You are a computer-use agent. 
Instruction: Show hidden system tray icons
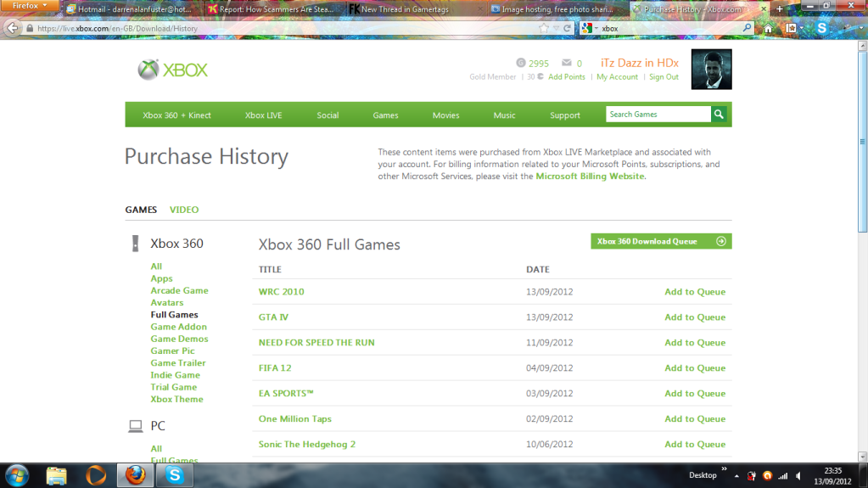click(736, 475)
